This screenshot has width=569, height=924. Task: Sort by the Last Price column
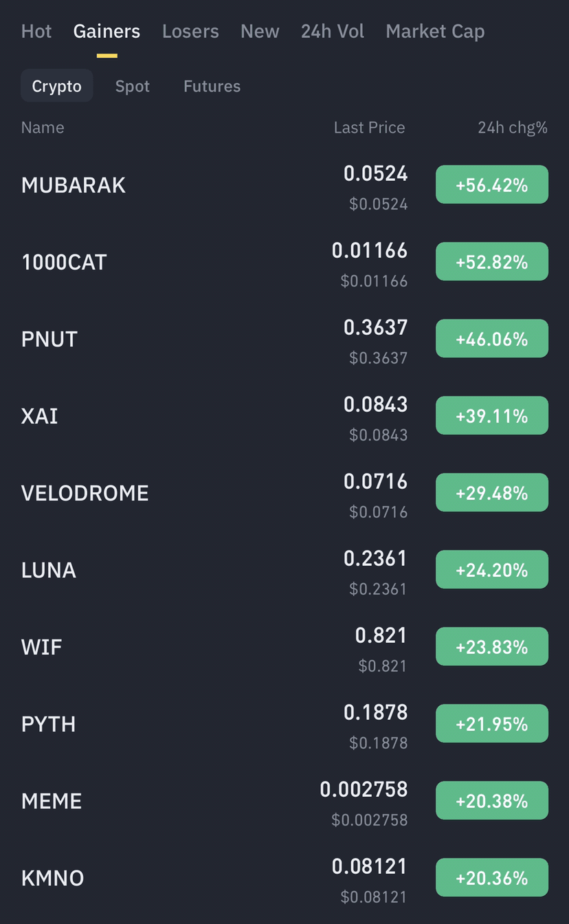click(x=369, y=127)
